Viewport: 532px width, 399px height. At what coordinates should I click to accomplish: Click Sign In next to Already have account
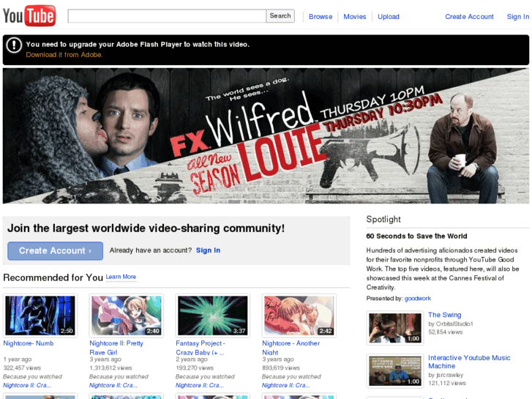coord(208,250)
